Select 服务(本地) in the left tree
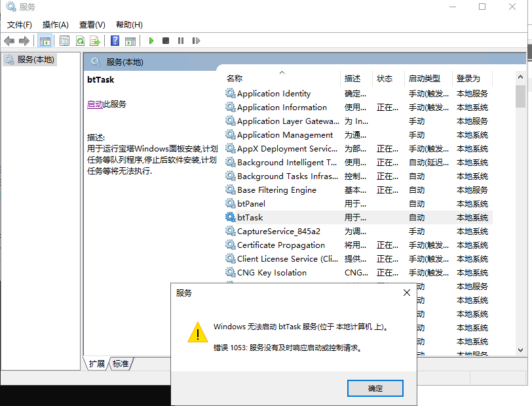Image resolution: width=532 pixels, height=406 pixels. pyautogui.click(x=29, y=60)
